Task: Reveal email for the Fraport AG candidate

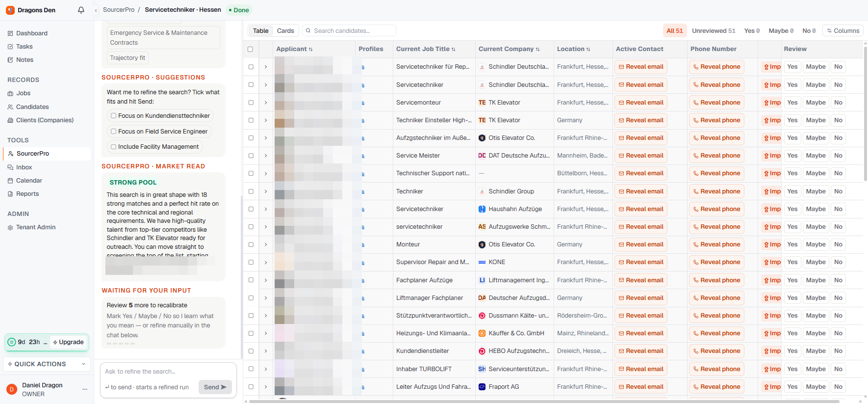Action: point(641,387)
